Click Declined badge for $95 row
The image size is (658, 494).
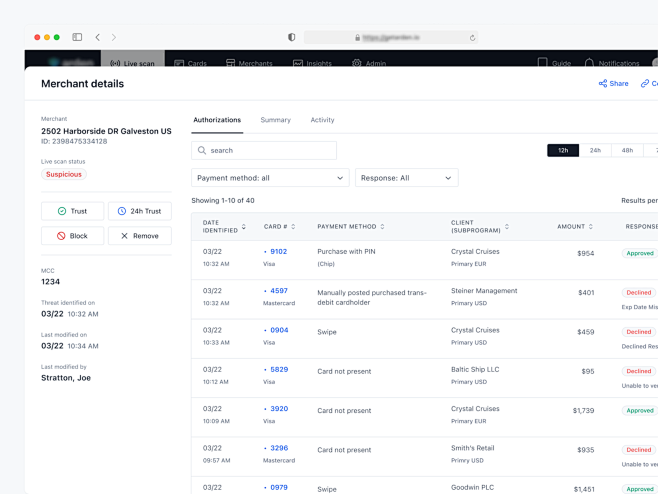click(x=639, y=371)
